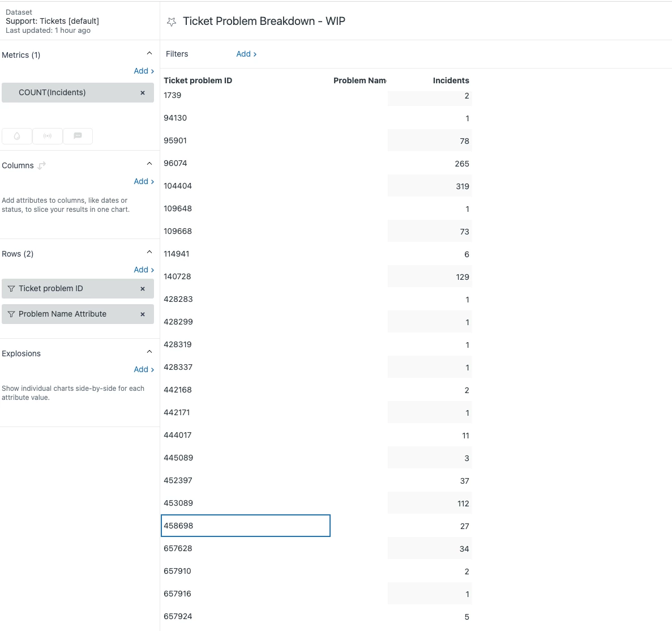Select ticket problem ID 453089
Viewport: 672px width, 631px height.
(x=178, y=503)
